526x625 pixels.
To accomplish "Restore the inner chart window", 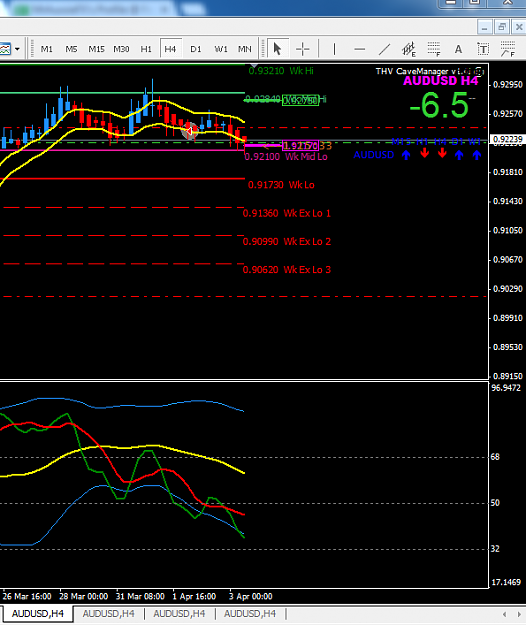I will pyautogui.click(x=502, y=28).
